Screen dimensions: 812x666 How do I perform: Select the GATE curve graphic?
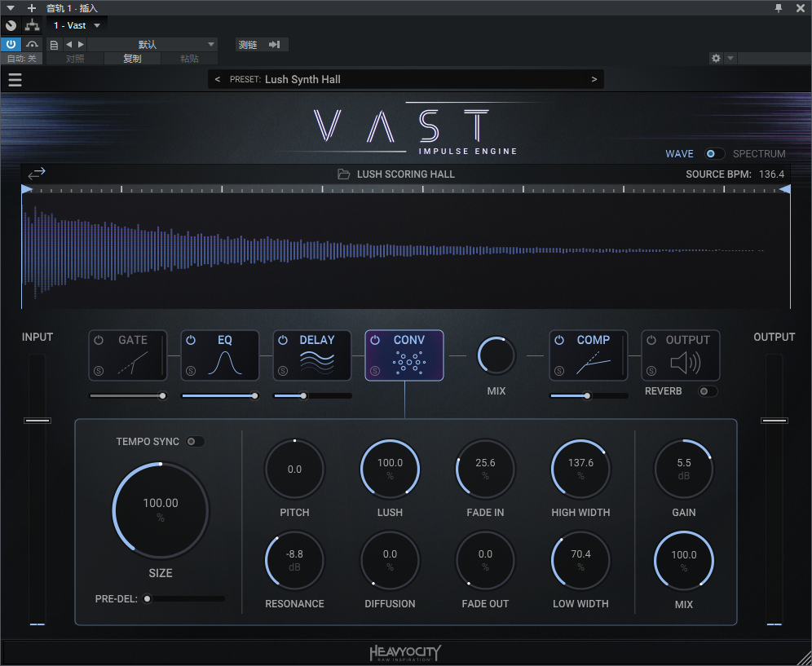(x=133, y=363)
